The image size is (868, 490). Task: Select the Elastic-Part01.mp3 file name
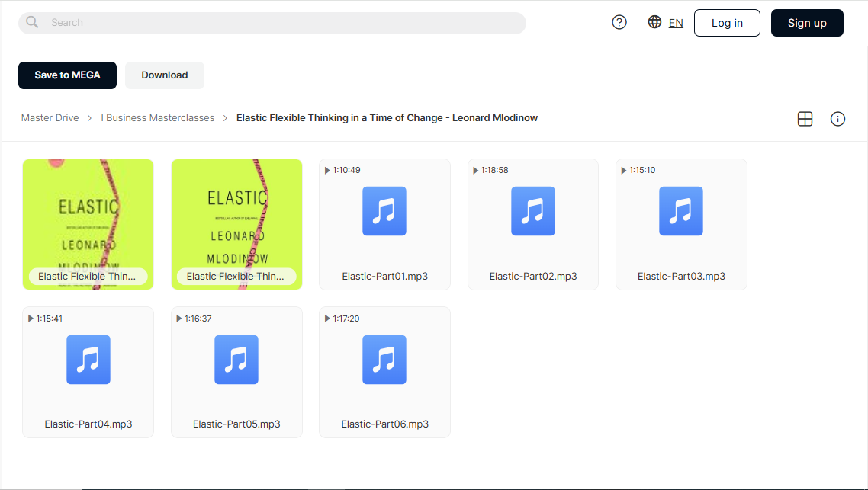pos(384,276)
